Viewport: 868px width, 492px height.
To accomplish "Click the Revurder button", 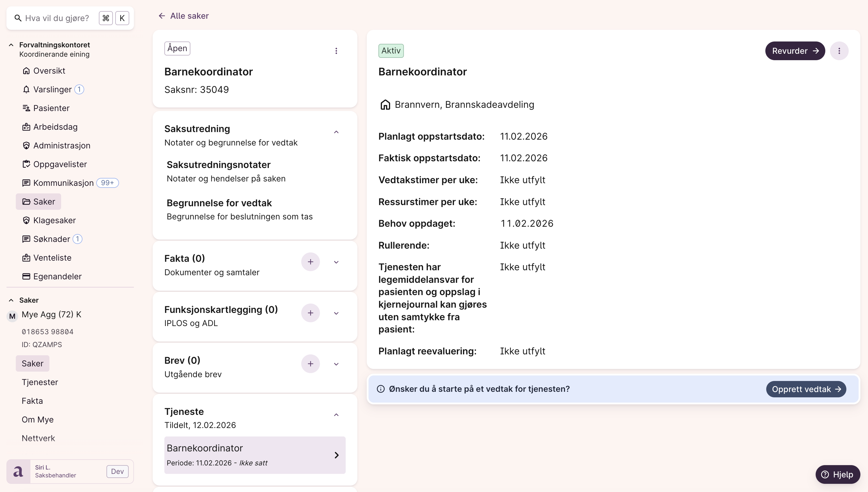I will tap(795, 51).
